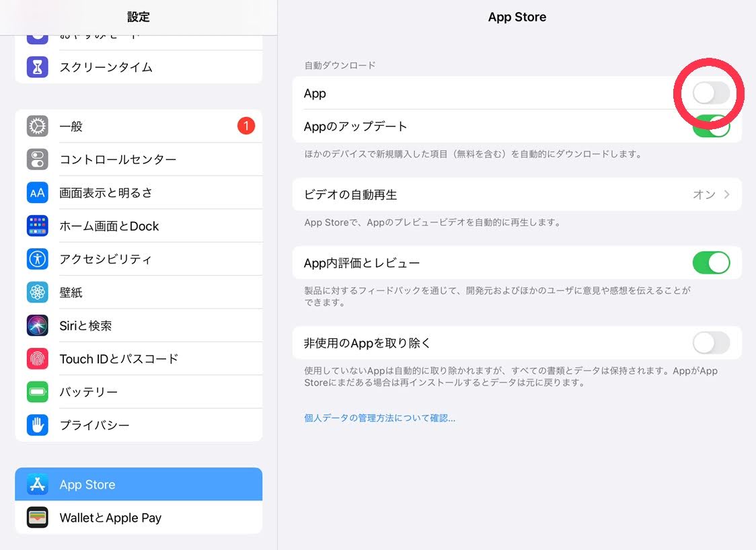Enable the App automatic download switch
This screenshot has height=550, width=756.
pos(711,93)
